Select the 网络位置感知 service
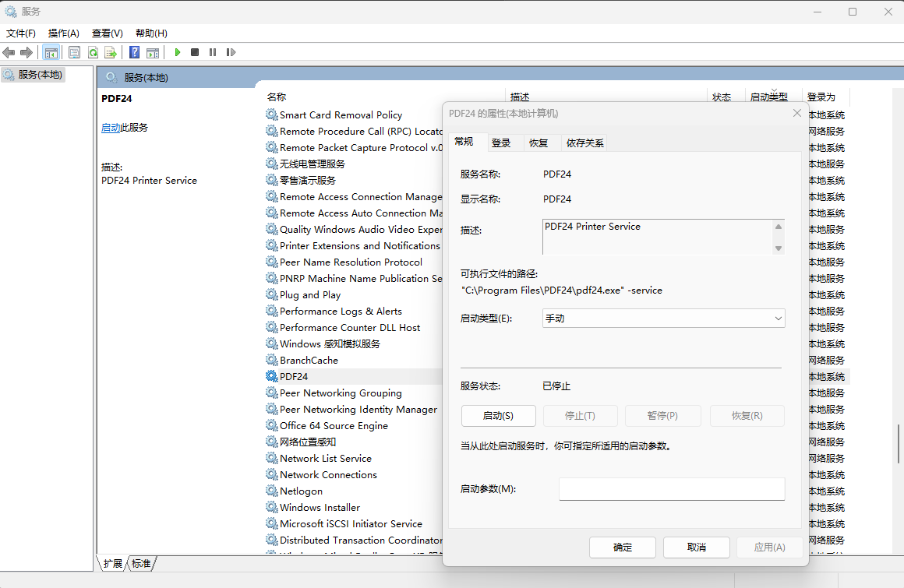Screen dimensions: 904x588 pos(307,442)
